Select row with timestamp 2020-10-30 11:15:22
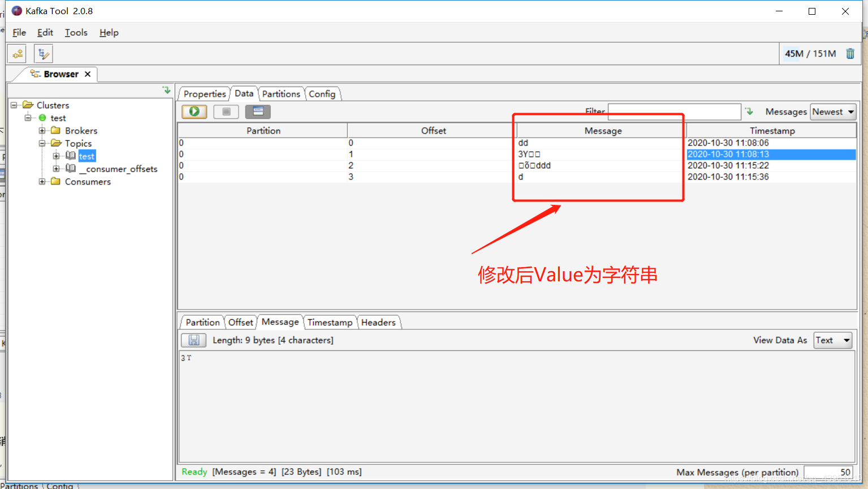This screenshot has height=489, width=868. coord(517,165)
